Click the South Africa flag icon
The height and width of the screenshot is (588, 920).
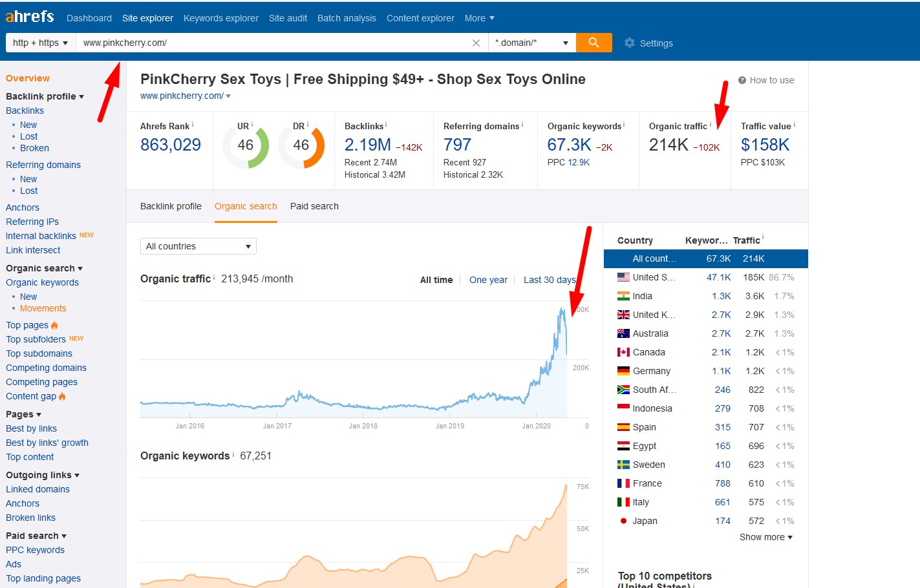[623, 390]
